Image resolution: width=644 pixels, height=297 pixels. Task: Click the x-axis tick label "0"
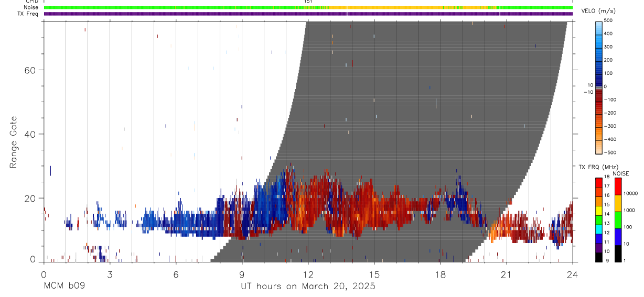point(44,274)
